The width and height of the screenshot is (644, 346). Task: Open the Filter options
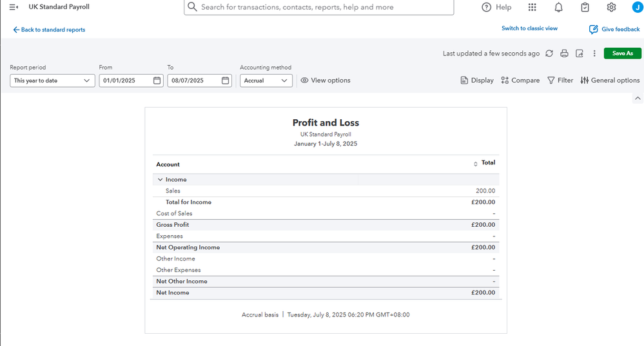click(560, 81)
